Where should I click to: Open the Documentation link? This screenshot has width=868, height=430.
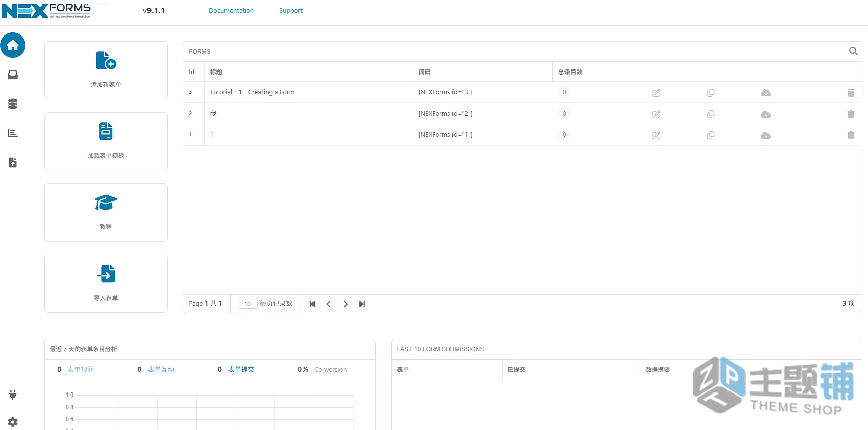(x=231, y=10)
